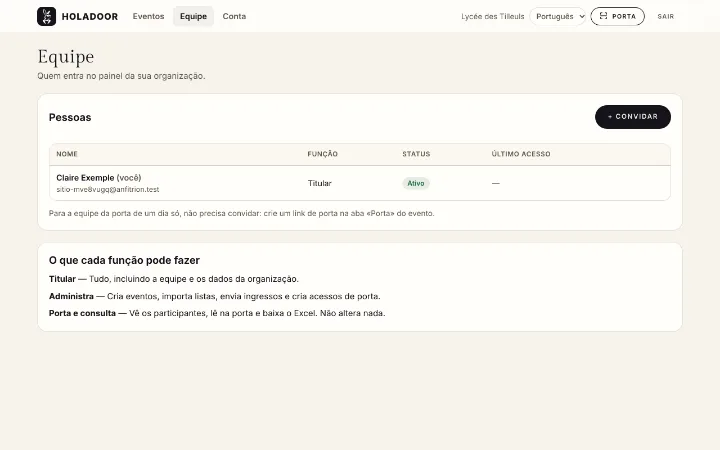The width and height of the screenshot is (720, 450).
Task: Click the Administra role description line
Action: coord(214,296)
